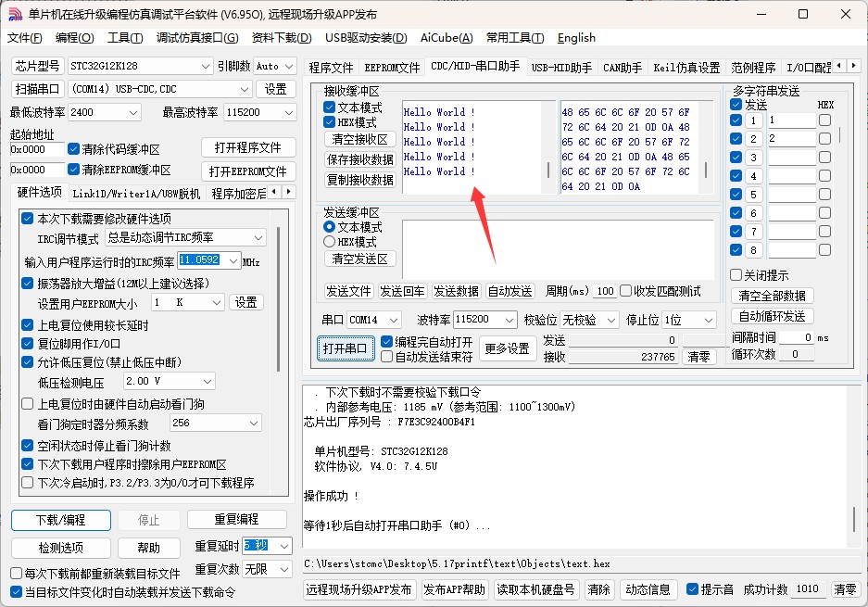Image resolution: width=868 pixels, height=607 pixels.
Task: Click the 扫描串口 button
Action: click(x=38, y=89)
